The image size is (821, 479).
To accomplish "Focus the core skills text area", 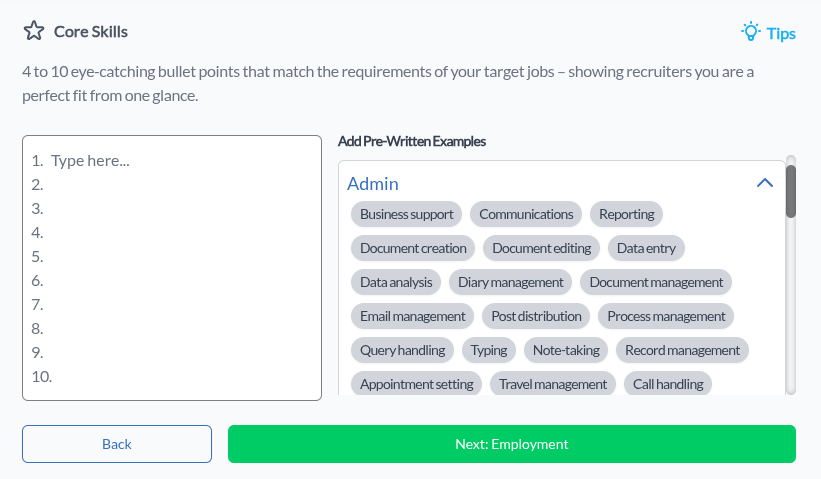I will (172, 268).
